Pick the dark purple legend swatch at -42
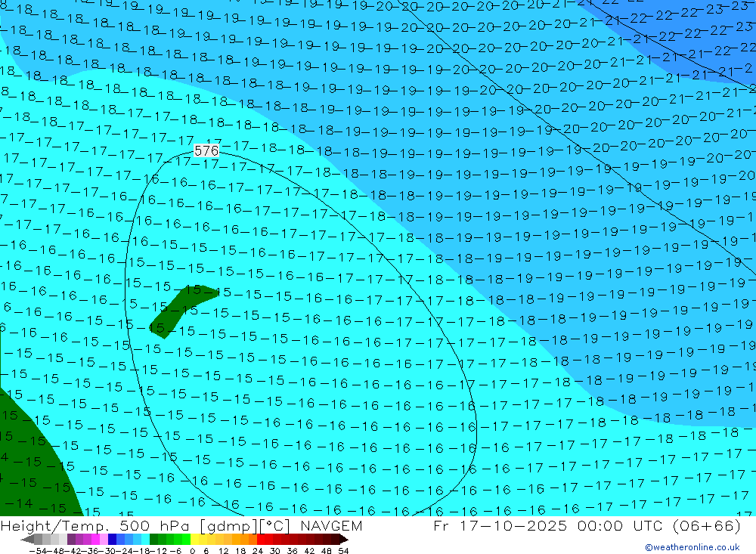This screenshot has height=554, width=756. pyautogui.click(x=71, y=539)
